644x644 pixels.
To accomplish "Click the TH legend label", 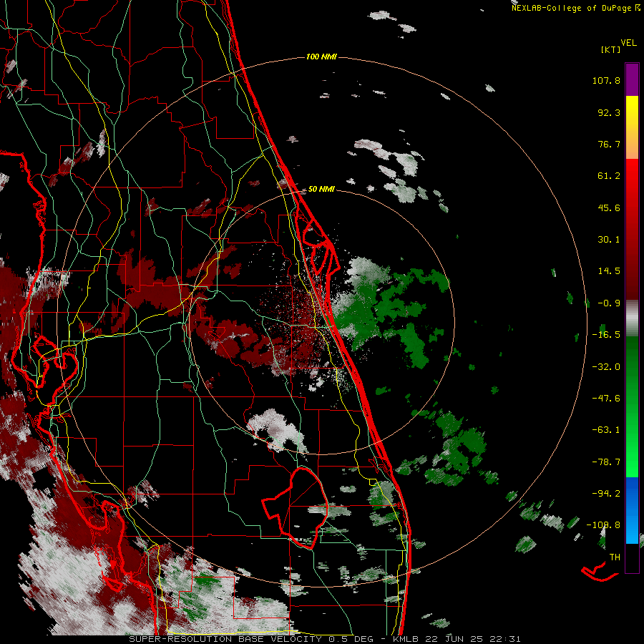I will (x=615, y=557).
